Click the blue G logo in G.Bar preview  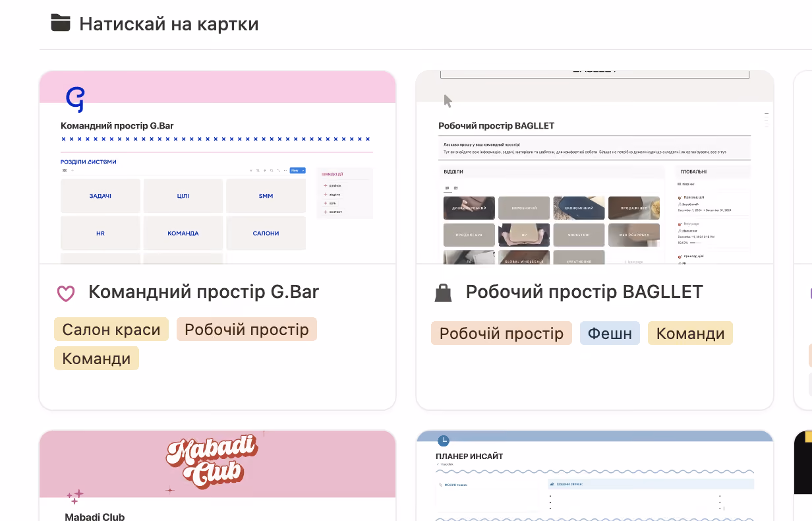(x=75, y=99)
